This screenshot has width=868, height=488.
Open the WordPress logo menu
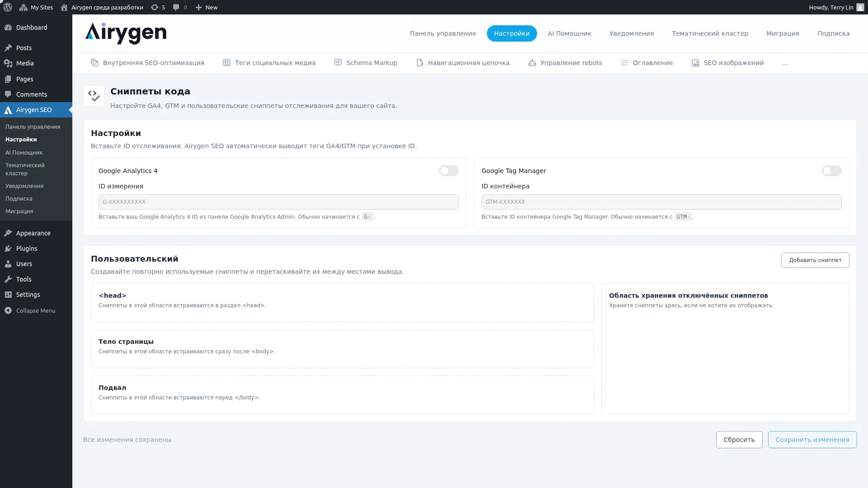point(8,7)
